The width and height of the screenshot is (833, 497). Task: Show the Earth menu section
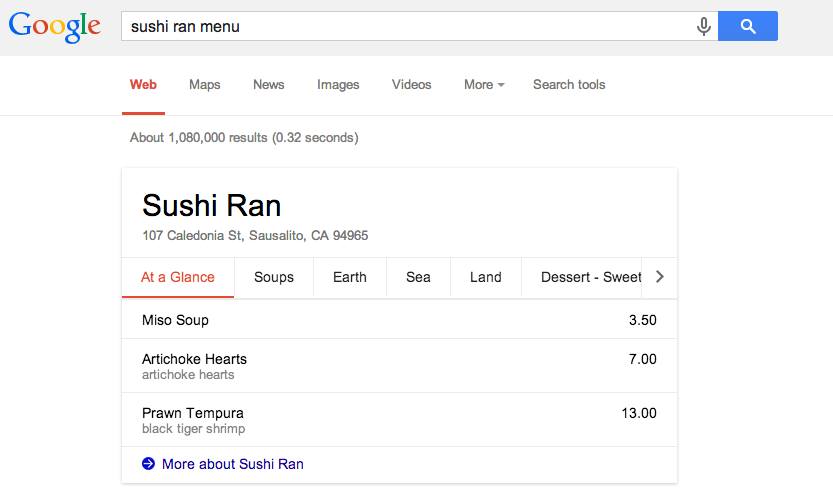[349, 278]
